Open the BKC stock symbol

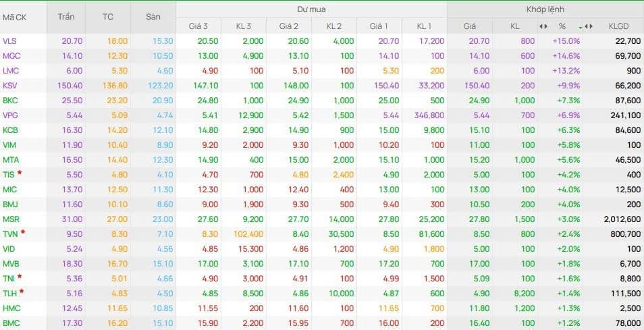click(10, 100)
